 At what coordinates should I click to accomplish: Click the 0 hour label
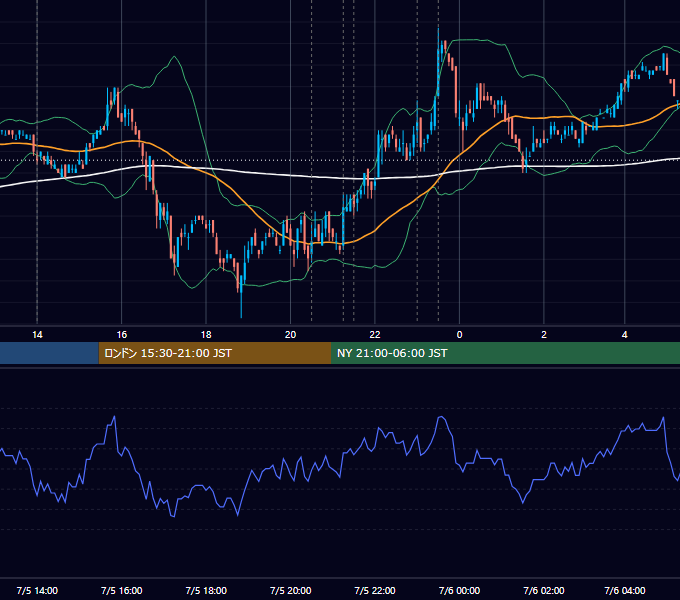click(x=459, y=335)
